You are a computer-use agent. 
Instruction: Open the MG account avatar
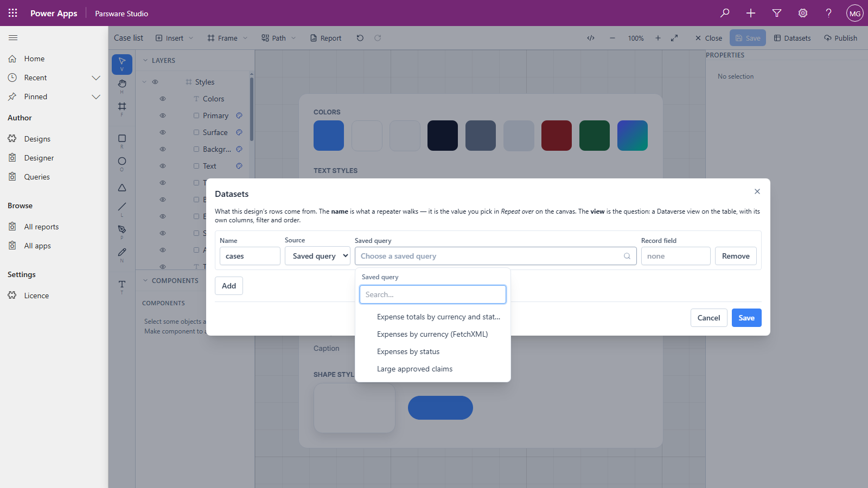pyautogui.click(x=855, y=14)
